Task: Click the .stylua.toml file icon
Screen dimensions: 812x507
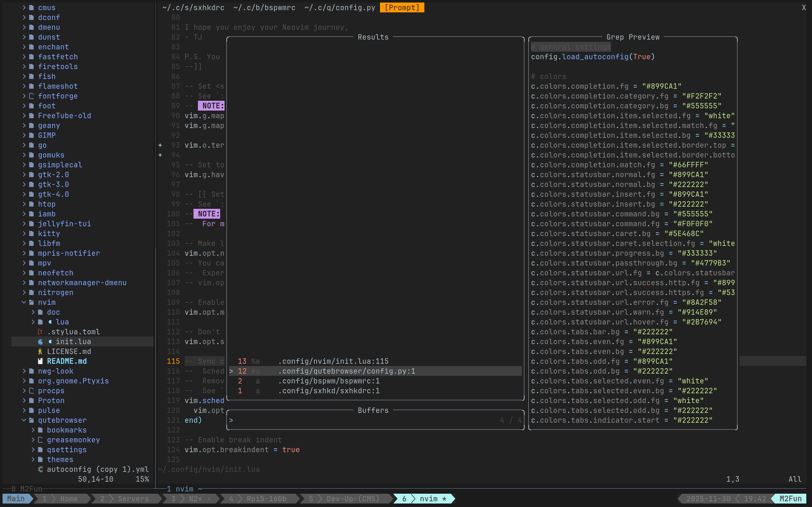Action: coord(40,332)
